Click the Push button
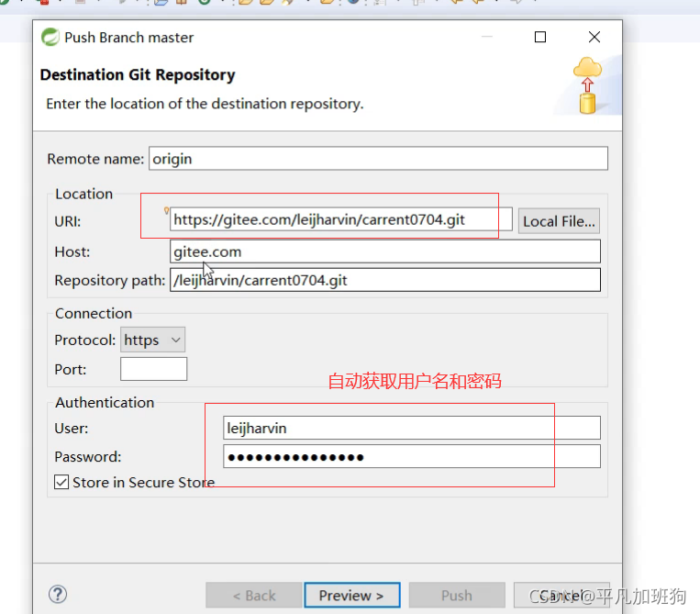This screenshot has height=614, width=700. [457, 596]
